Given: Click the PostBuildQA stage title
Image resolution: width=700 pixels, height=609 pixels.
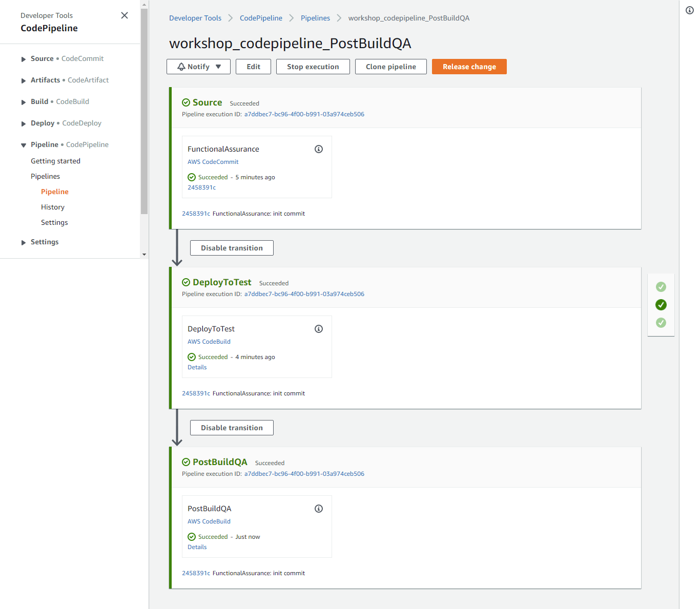Looking at the screenshot, I should (x=220, y=462).
